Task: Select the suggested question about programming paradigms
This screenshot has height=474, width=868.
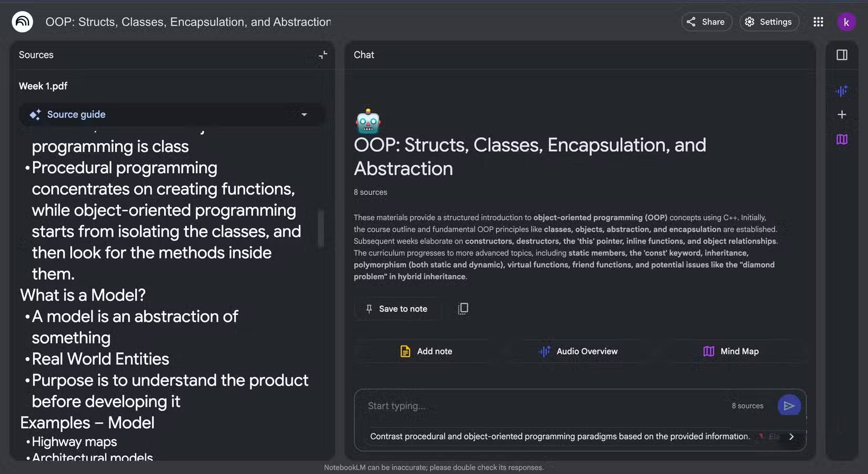Action: (x=560, y=437)
